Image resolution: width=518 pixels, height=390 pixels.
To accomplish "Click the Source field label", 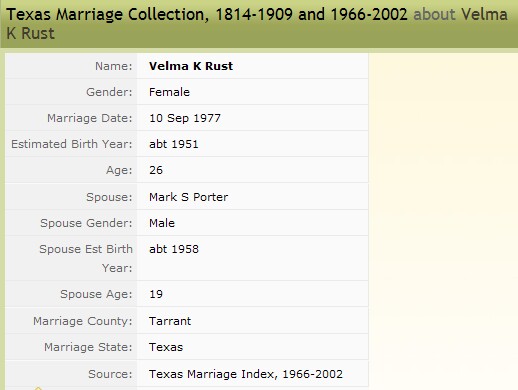I will coord(110,374).
